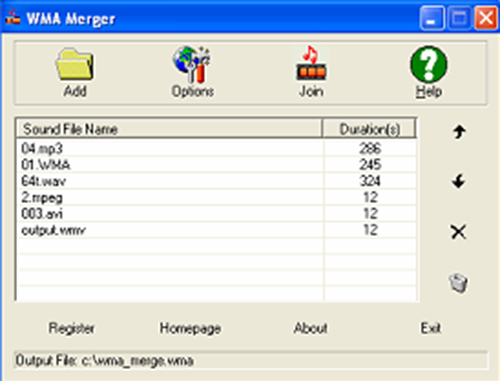
Task: Click the duration value 286
Action: point(370,148)
